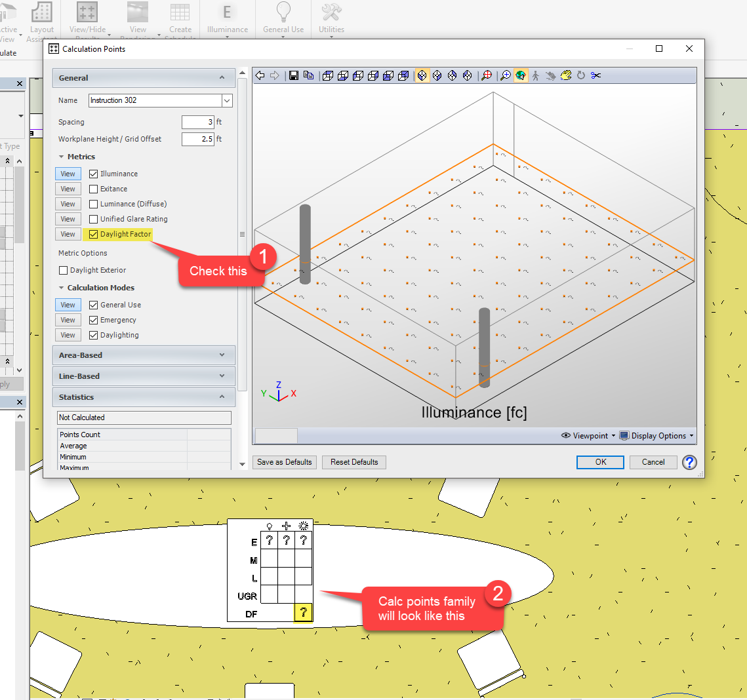This screenshot has width=747, height=700.
Task: Switch to left view cube icon
Action: pyautogui.click(x=358, y=75)
